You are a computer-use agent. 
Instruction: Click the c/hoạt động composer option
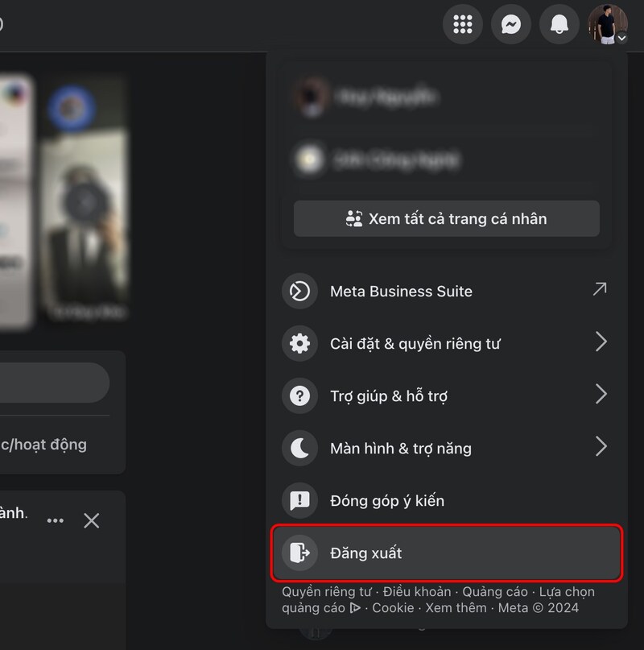pyautogui.click(x=43, y=445)
